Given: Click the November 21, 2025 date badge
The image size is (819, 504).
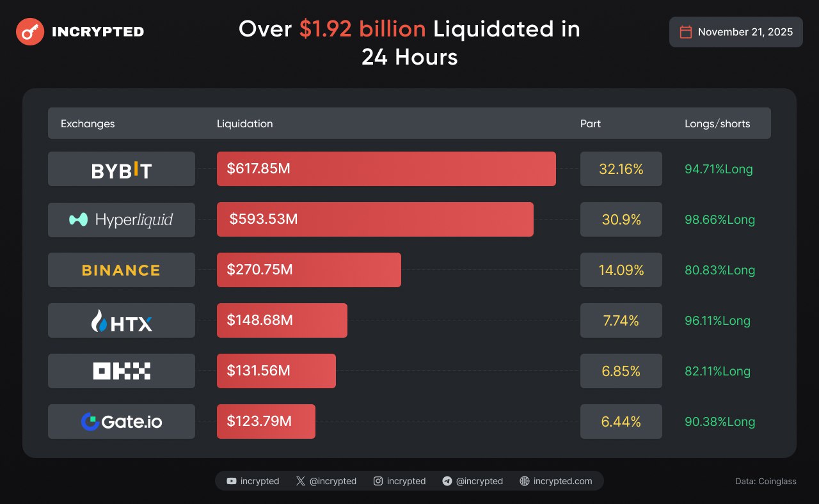Looking at the screenshot, I should point(736,32).
